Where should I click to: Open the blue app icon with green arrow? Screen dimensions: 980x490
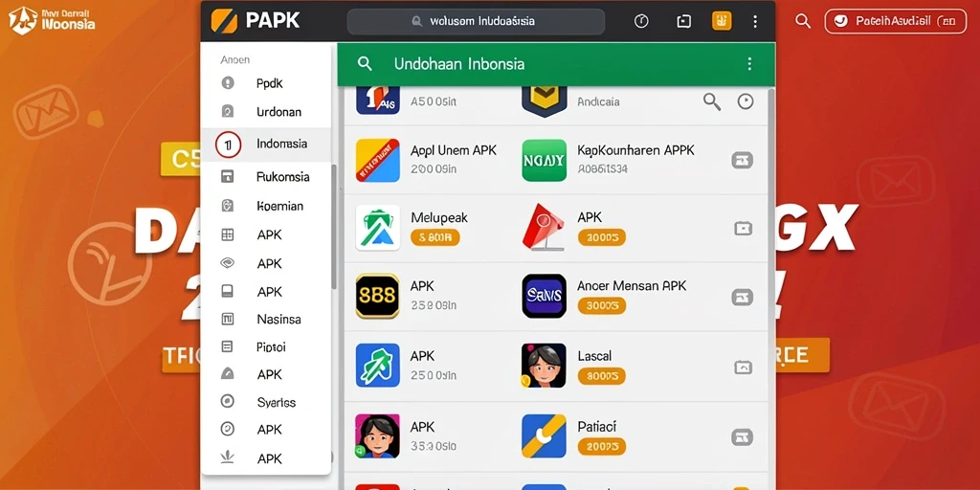[377, 365]
